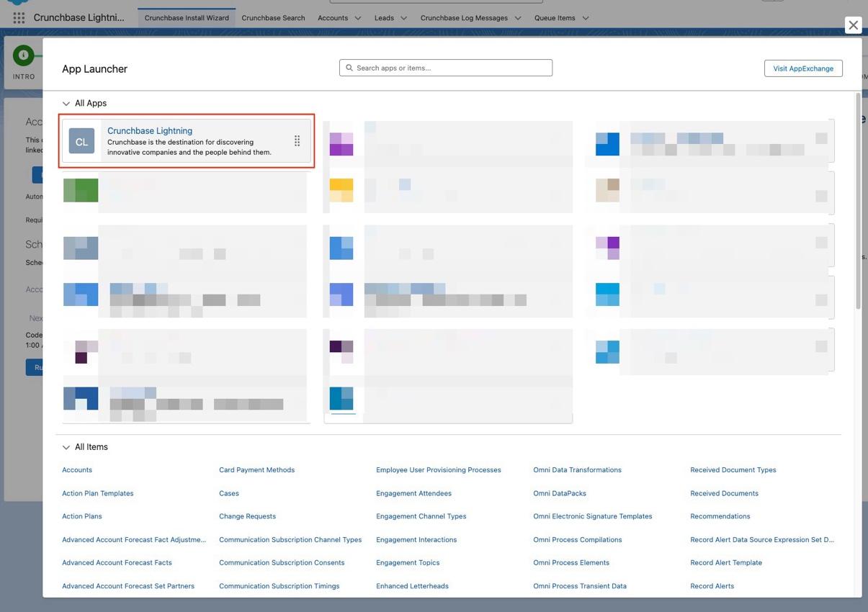Open Record Alert Template item
The image size is (868, 612).
click(x=726, y=562)
